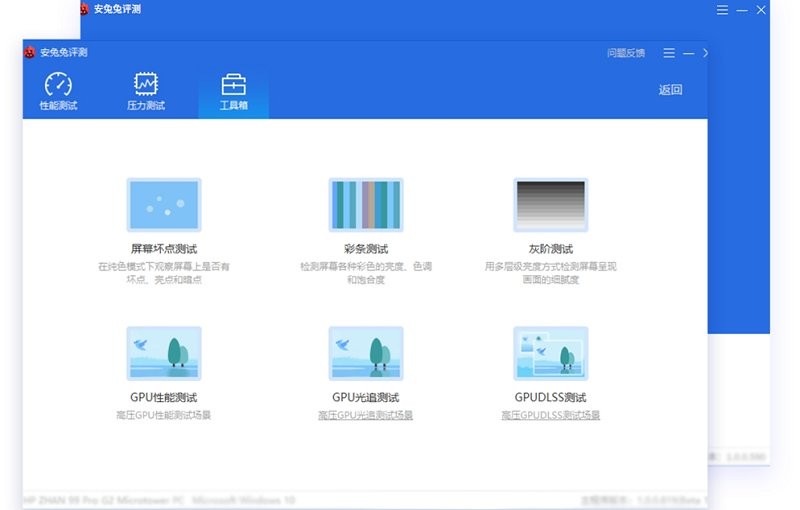Start the GPU性能测试 icon
Screen dimensions: 800x510
(163, 353)
